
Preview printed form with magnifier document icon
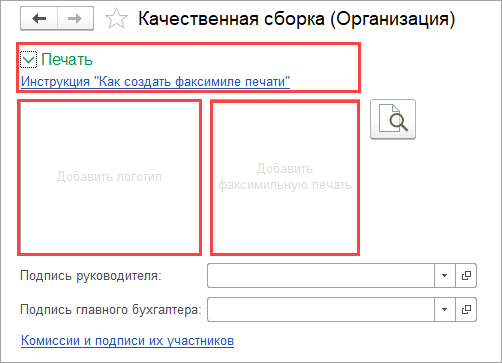pos(393,119)
